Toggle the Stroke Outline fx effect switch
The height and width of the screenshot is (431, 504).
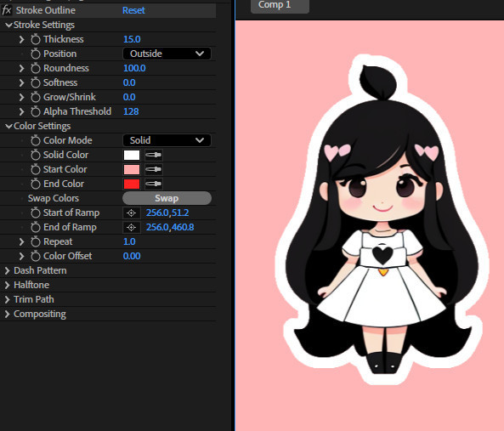coord(7,10)
